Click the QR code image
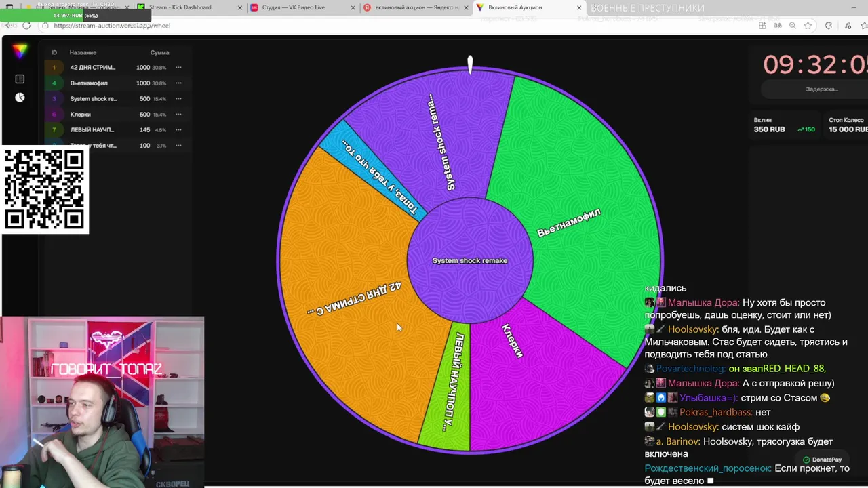Viewport: 868px width, 488px height. 45,190
